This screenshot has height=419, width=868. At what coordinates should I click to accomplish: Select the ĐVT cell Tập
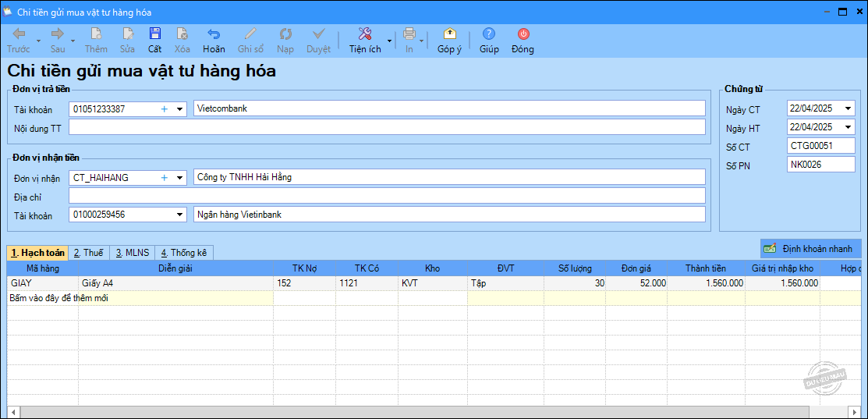(505, 283)
